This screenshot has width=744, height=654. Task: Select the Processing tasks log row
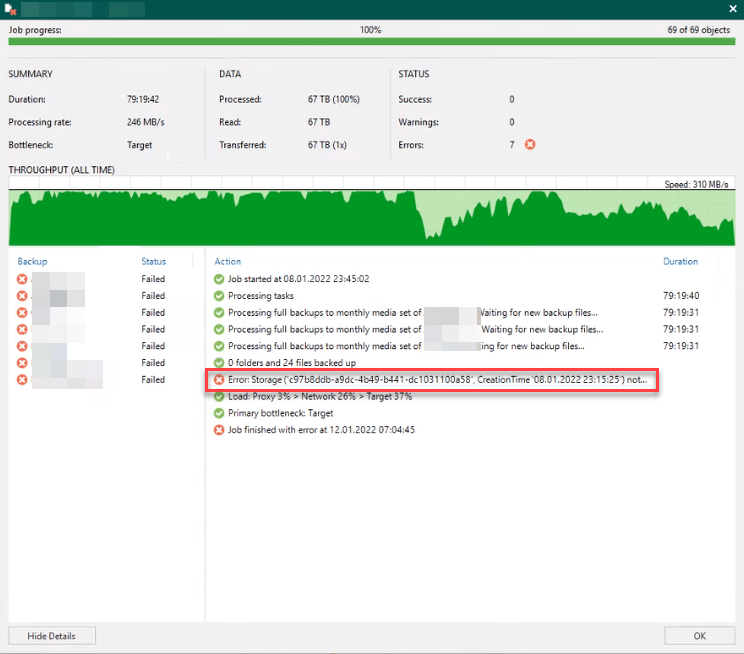coord(261,296)
